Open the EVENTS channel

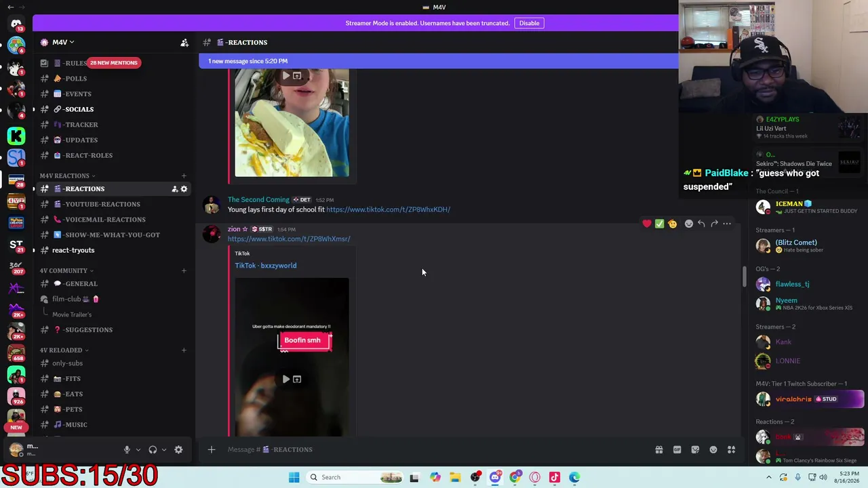[113, 94]
